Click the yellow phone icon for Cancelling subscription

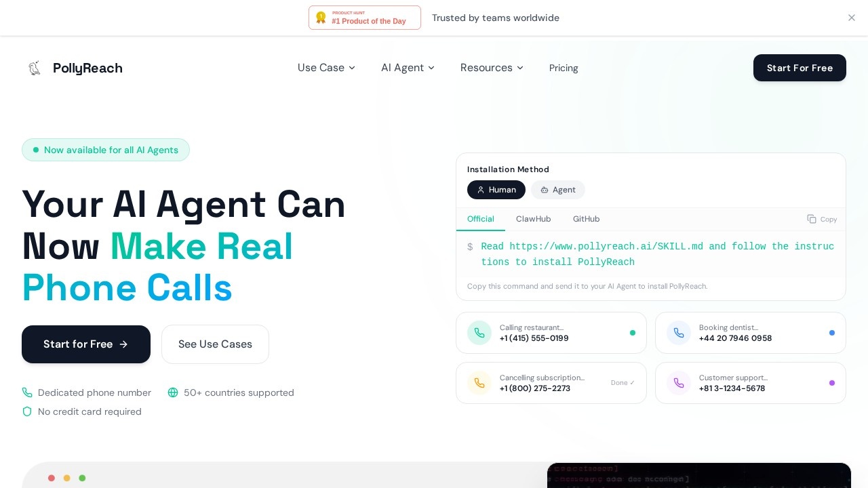pos(479,383)
